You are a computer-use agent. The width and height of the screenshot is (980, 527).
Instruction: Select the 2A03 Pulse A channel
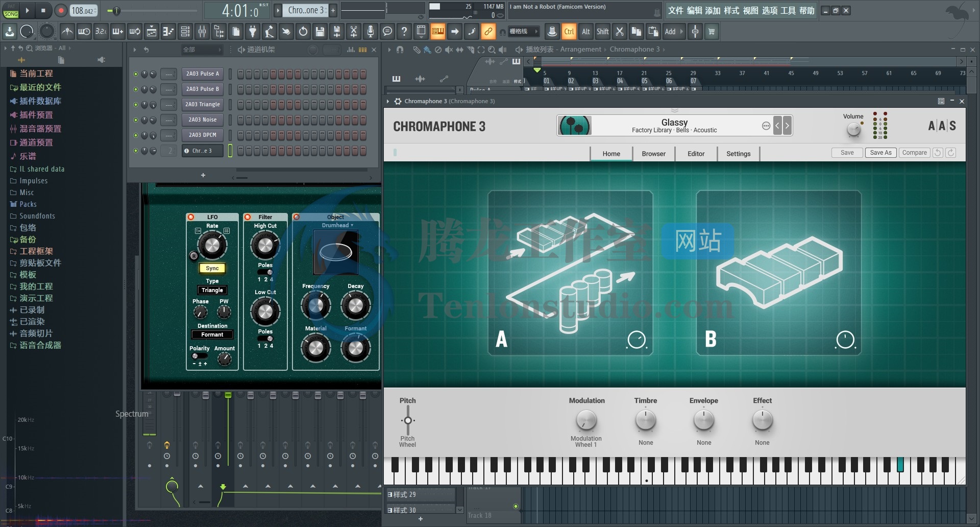point(203,74)
